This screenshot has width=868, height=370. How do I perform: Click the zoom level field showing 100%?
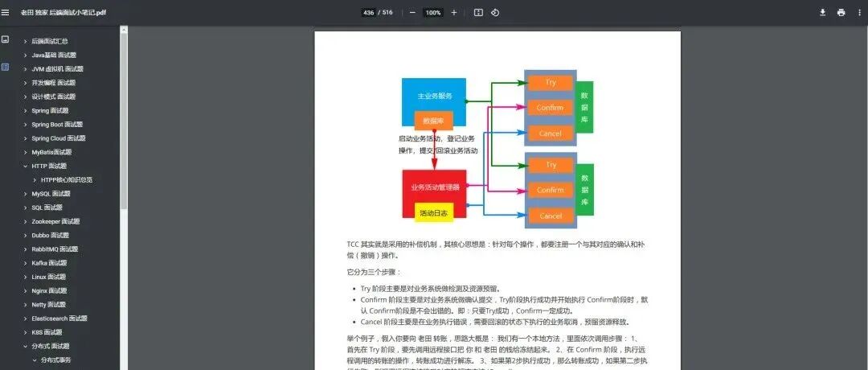point(433,12)
